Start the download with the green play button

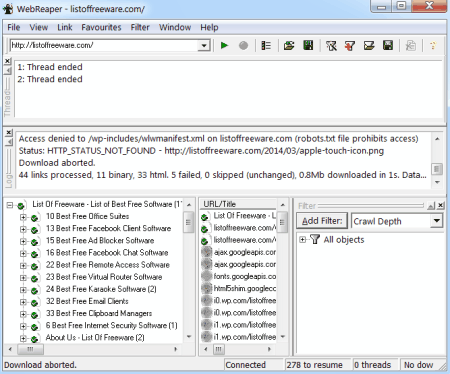pyautogui.click(x=224, y=45)
